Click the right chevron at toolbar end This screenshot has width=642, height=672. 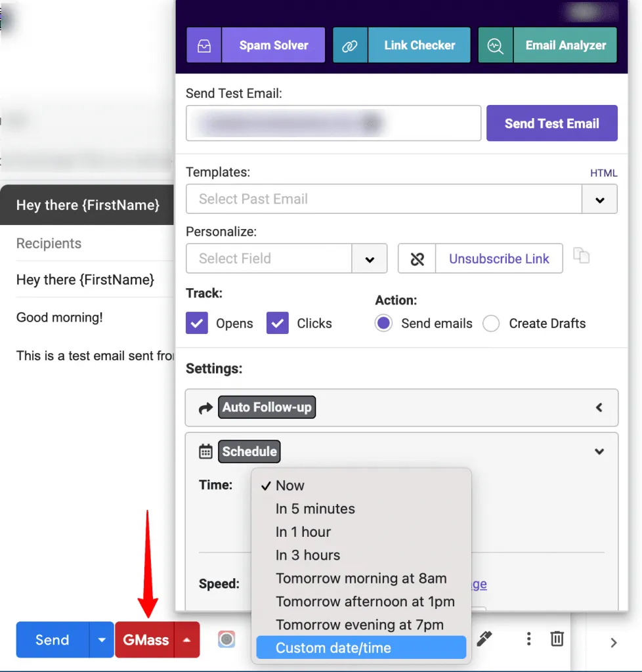(x=613, y=642)
